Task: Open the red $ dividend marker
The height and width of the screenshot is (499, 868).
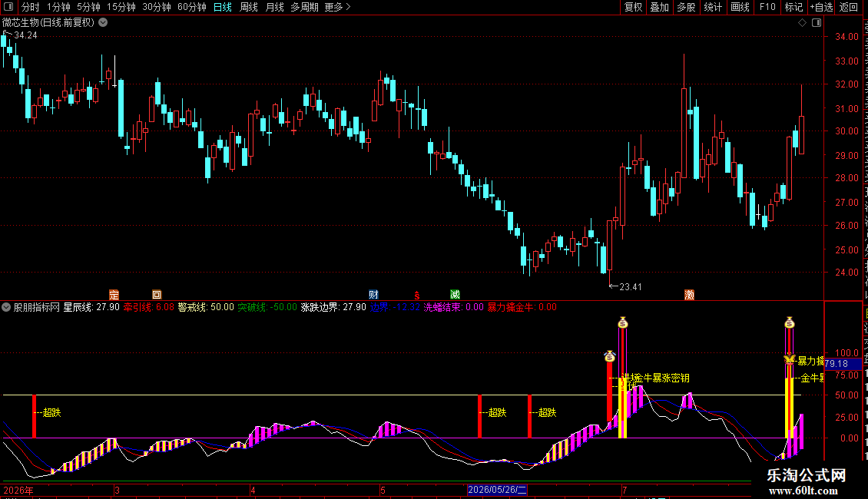Action: click(417, 296)
